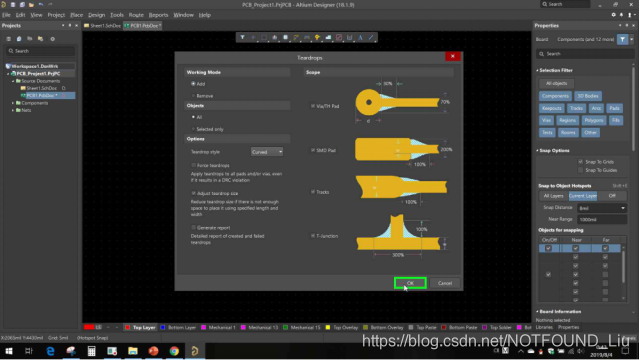Collapse the Selection Filter section
Screen dimensions: 639x360
[x=538, y=71]
